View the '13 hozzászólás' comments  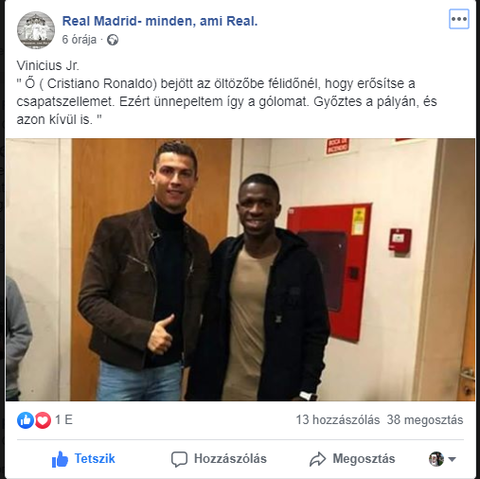(x=338, y=420)
